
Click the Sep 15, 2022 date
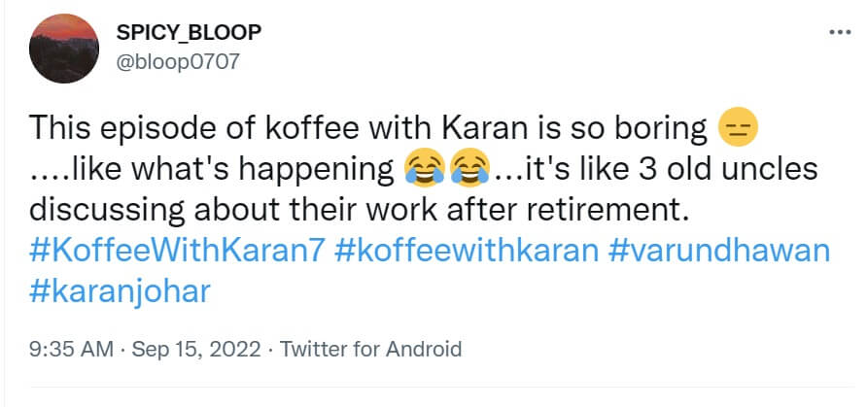[x=196, y=349]
